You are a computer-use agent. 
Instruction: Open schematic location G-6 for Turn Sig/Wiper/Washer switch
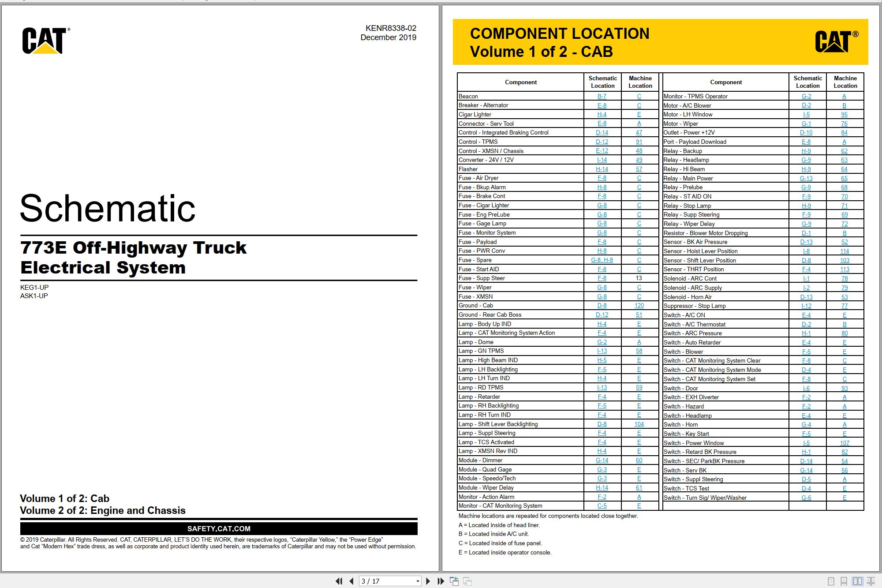[x=806, y=498]
